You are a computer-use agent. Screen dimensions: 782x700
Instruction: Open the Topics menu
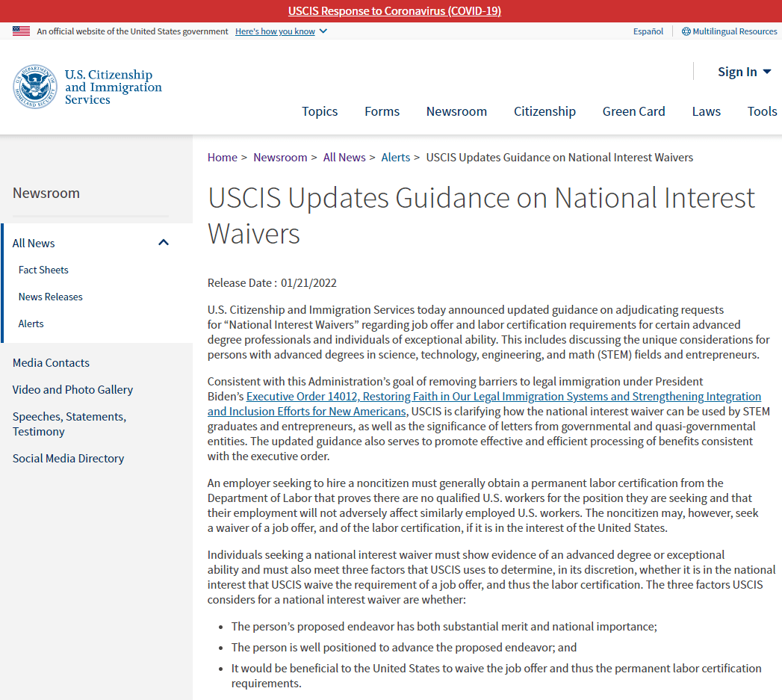[320, 111]
